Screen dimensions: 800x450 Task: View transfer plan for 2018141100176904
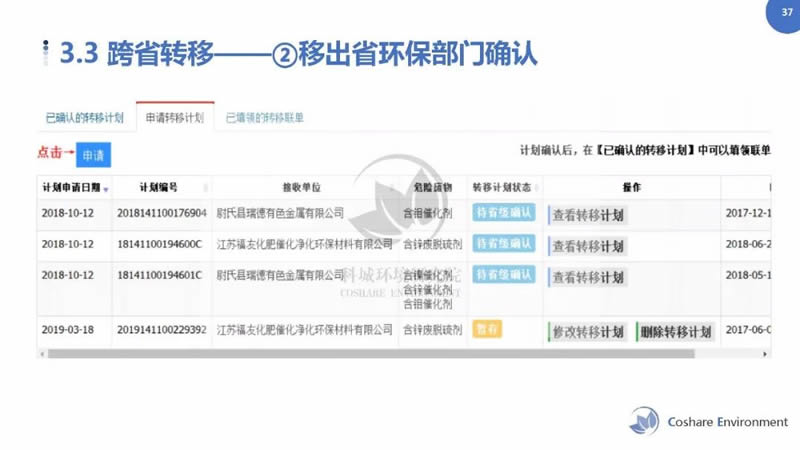[x=588, y=215]
